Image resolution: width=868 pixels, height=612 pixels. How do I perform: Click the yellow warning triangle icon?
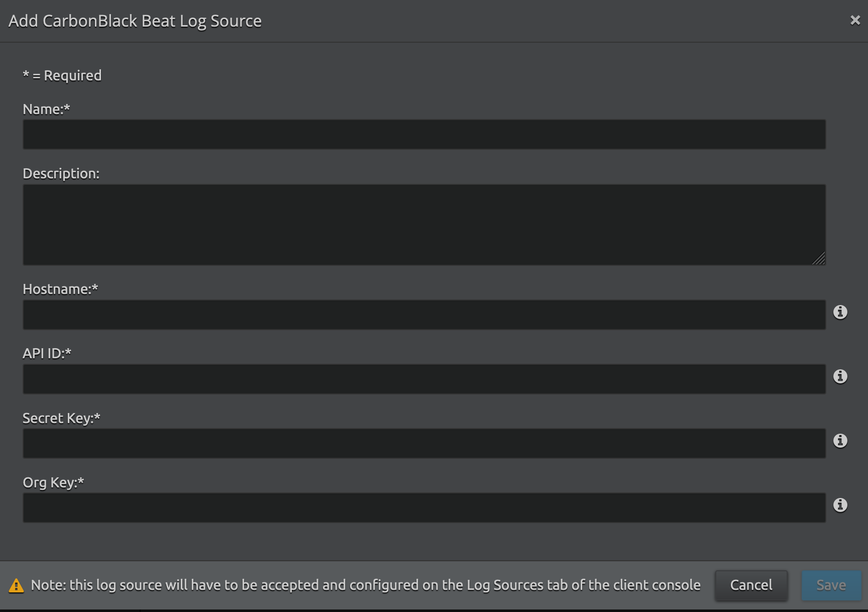(16, 585)
